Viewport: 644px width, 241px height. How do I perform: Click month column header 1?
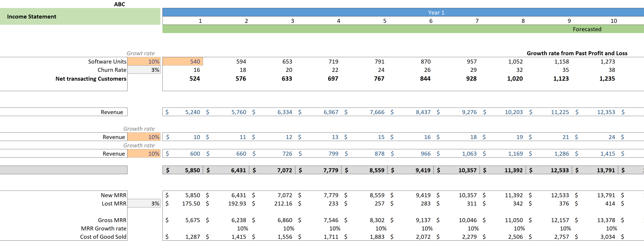click(x=200, y=21)
